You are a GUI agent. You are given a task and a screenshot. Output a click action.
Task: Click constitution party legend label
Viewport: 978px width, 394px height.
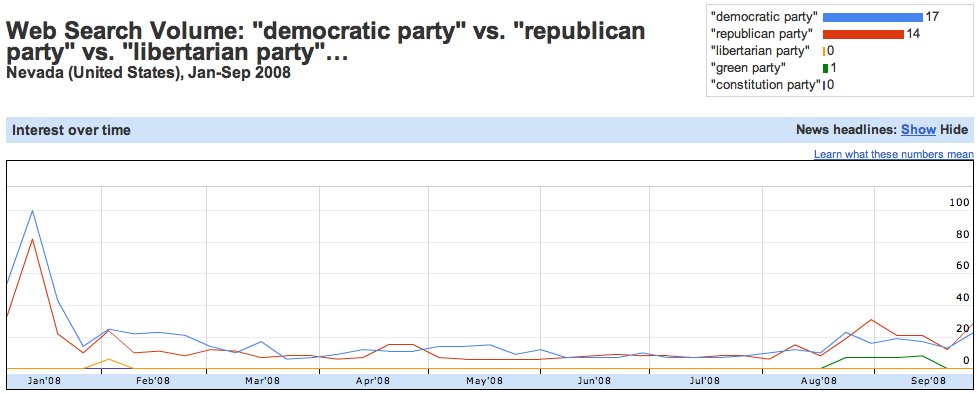[x=765, y=85]
